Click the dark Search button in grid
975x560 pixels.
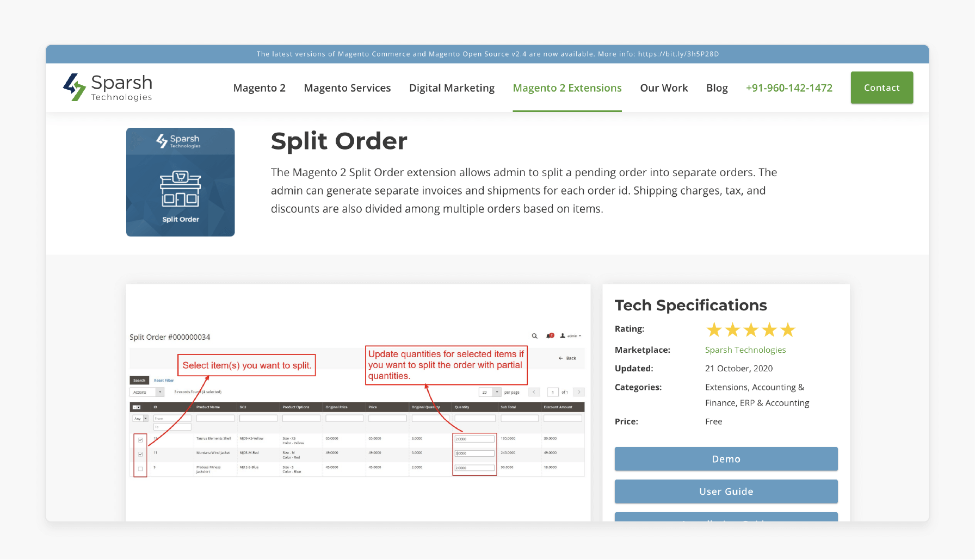pyautogui.click(x=139, y=381)
